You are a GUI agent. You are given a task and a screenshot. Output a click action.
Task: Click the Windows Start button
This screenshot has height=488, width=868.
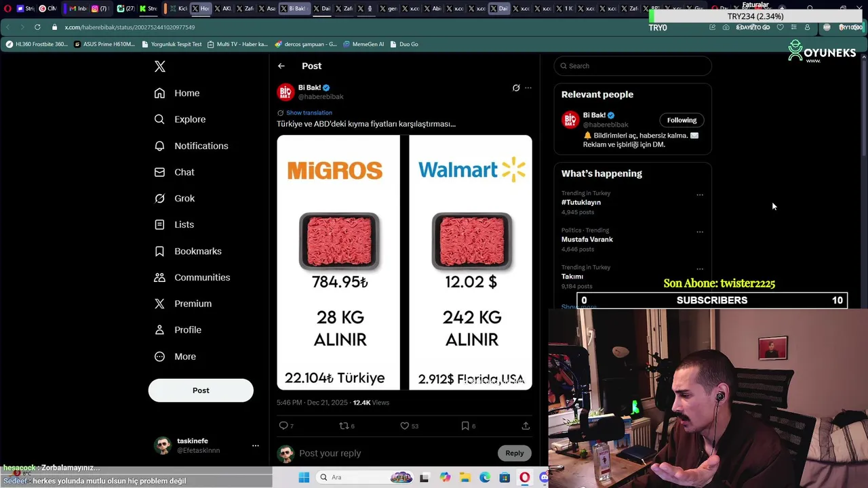[304, 477]
